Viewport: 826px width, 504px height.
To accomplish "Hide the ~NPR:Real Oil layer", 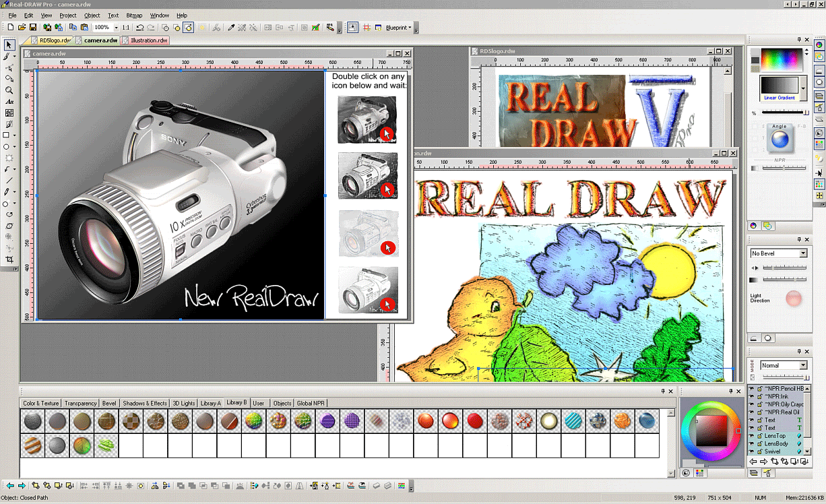I will (x=751, y=412).
